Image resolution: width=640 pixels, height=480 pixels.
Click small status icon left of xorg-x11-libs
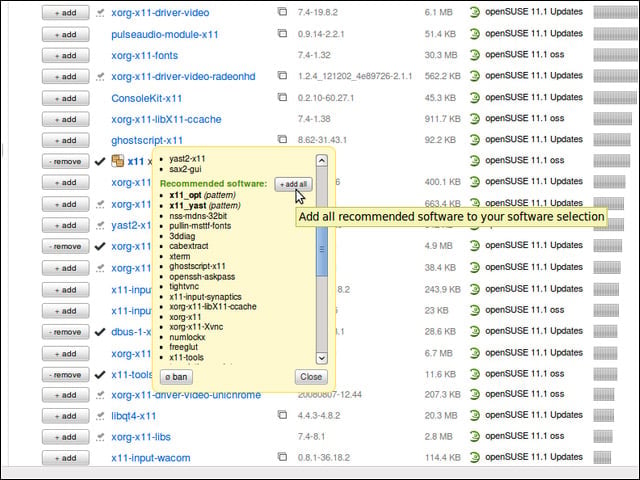click(100, 437)
